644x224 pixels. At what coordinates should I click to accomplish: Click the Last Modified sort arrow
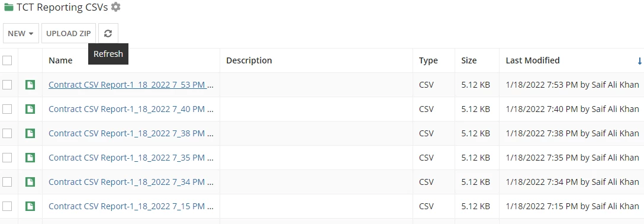coord(639,61)
